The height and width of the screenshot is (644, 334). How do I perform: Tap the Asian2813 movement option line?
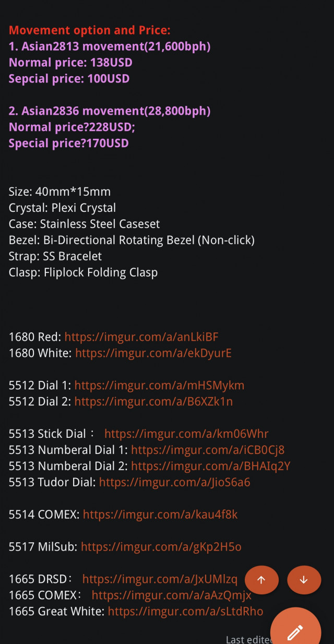click(x=110, y=46)
